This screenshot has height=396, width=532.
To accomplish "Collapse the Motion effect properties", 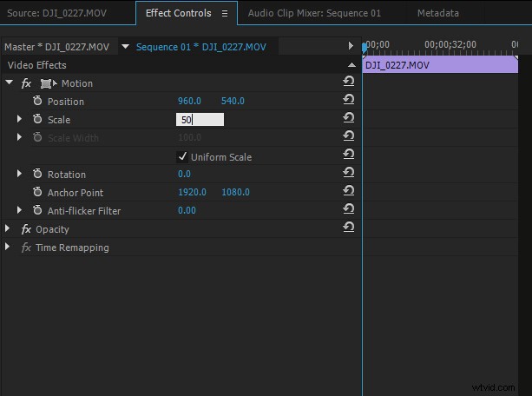I will 9,83.
